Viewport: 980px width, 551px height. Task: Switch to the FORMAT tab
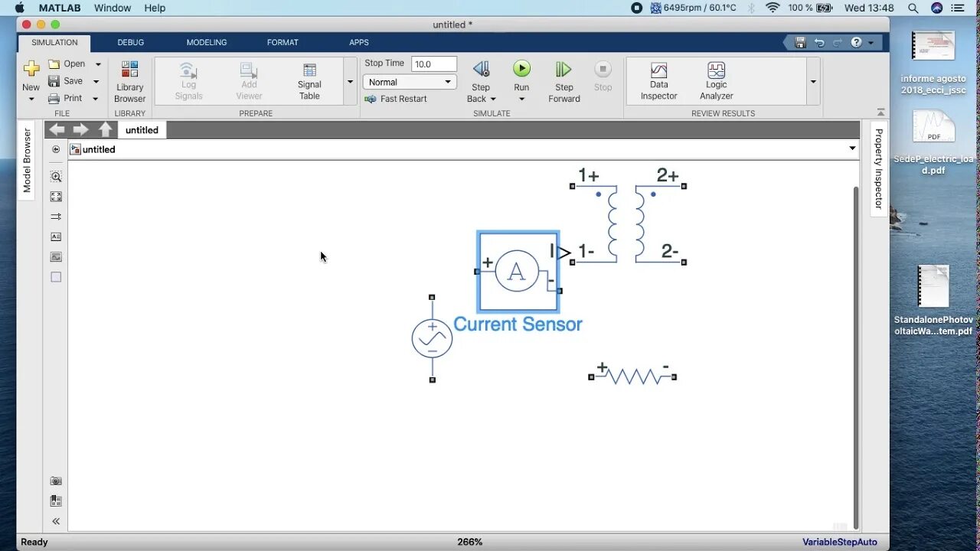[283, 43]
